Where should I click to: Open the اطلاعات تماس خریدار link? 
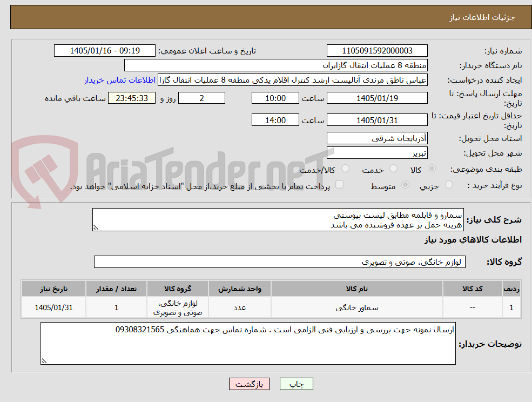[120, 80]
